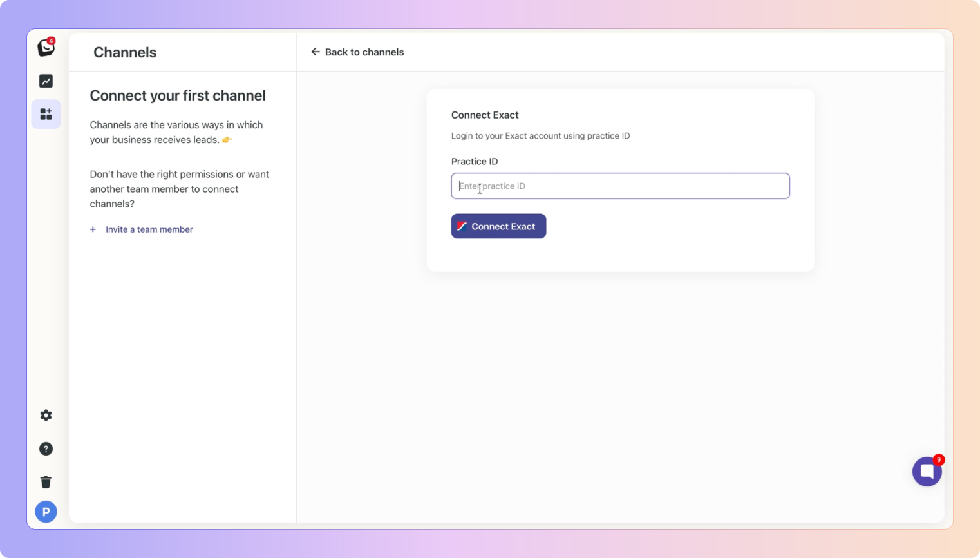
Task: Select the Channels grid icon in sidebar
Action: click(x=46, y=114)
